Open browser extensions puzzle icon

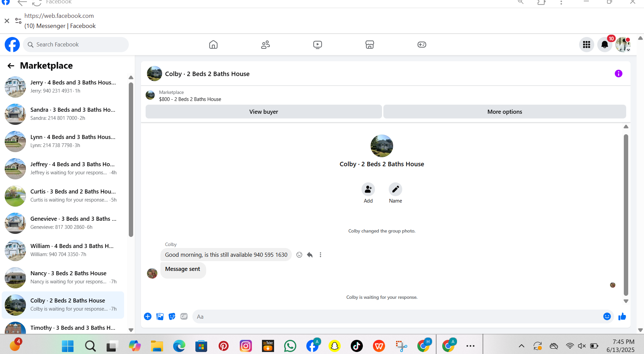[x=541, y=2]
